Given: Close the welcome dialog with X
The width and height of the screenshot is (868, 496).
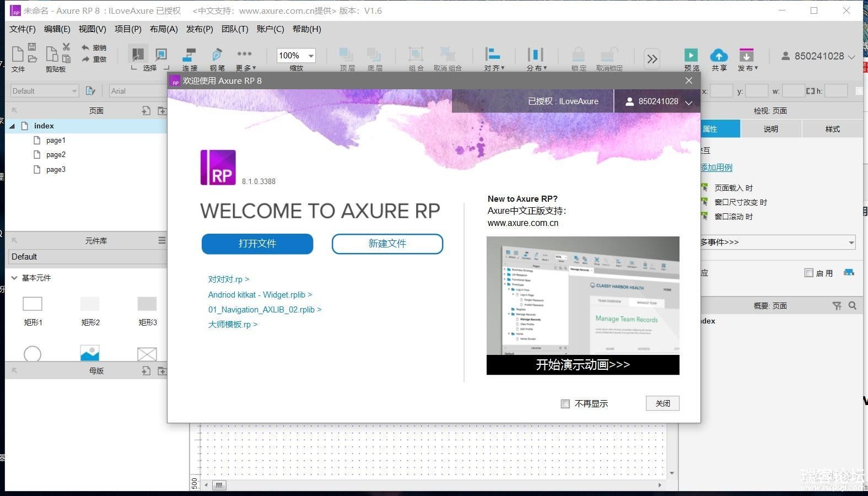Looking at the screenshot, I should point(689,80).
